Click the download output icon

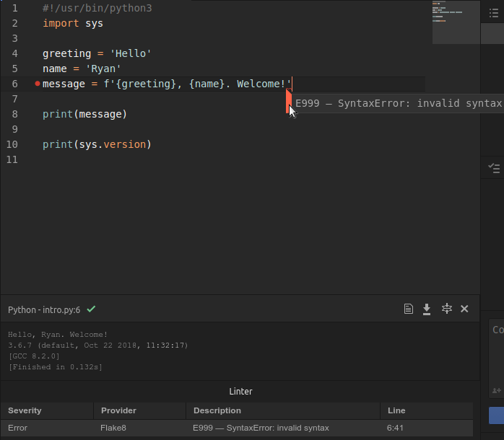(427, 309)
